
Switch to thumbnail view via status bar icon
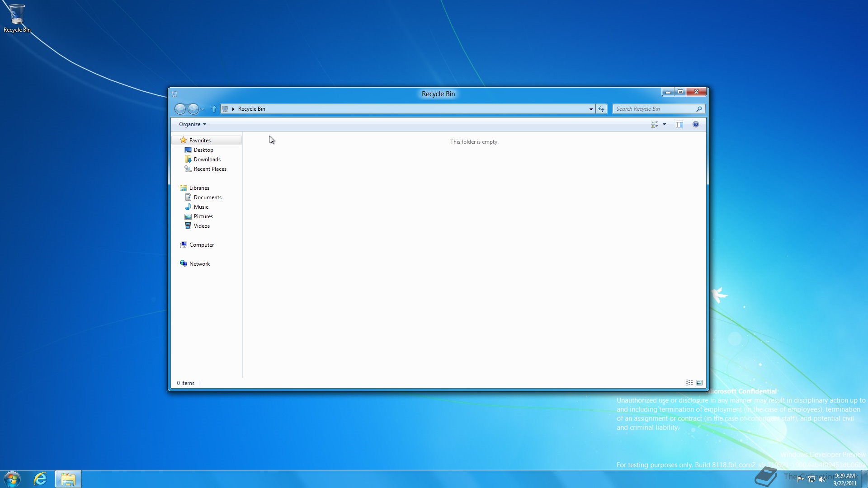(699, 382)
